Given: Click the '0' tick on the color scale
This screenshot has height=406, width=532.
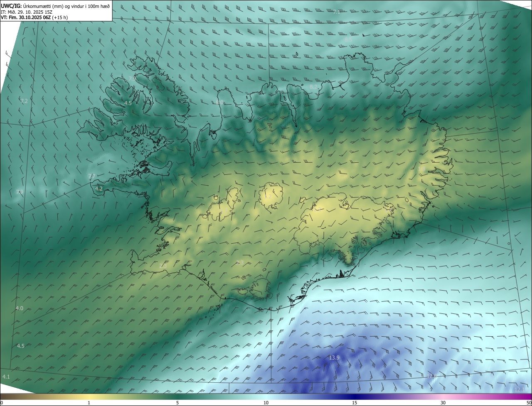Looking at the screenshot, I should tap(2, 403).
